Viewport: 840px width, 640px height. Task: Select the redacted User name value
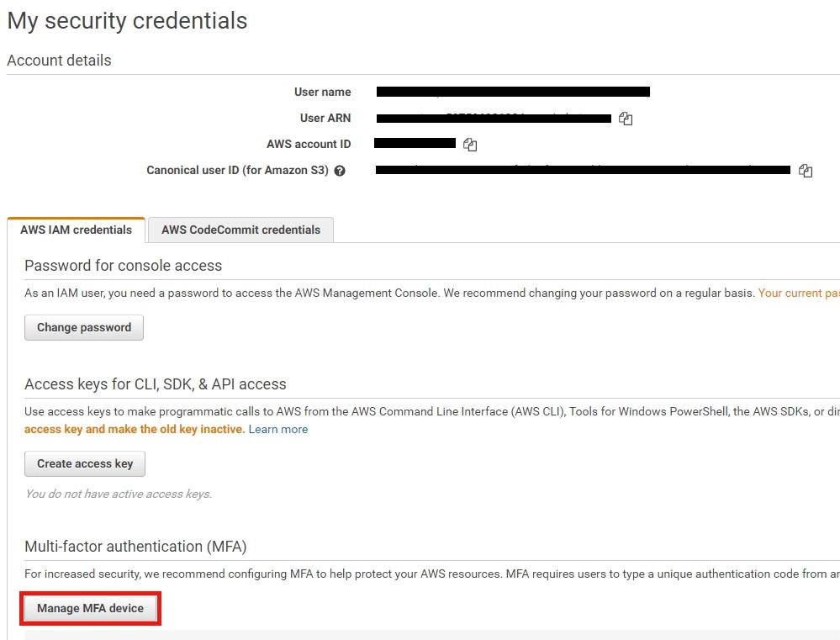coord(513,92)
